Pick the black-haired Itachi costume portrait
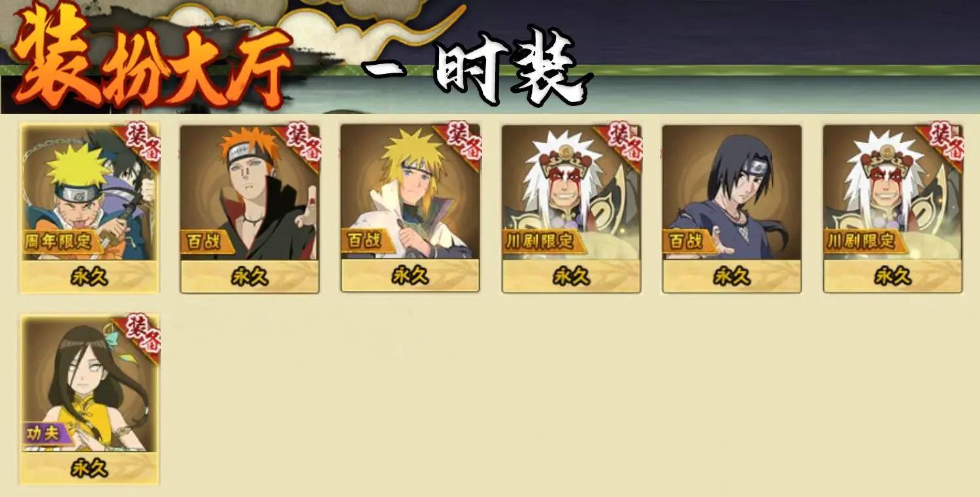The image size is (980, 497). (732, 193)
